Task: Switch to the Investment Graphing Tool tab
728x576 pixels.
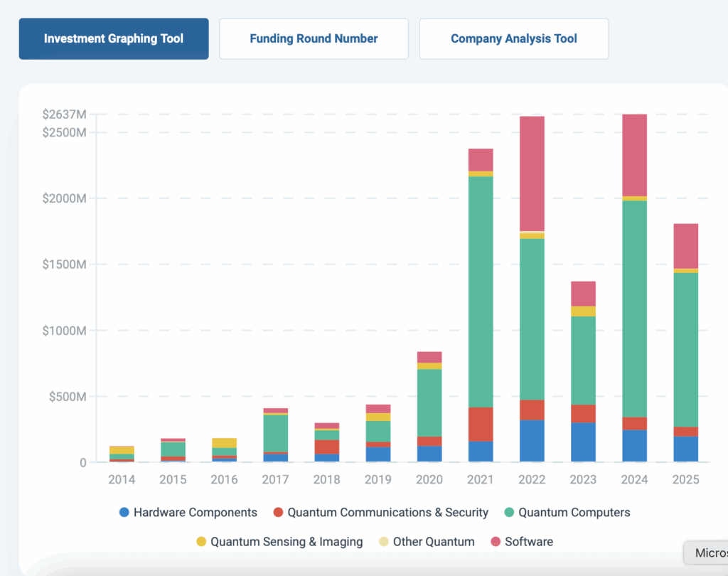Action: click(114, 38)
